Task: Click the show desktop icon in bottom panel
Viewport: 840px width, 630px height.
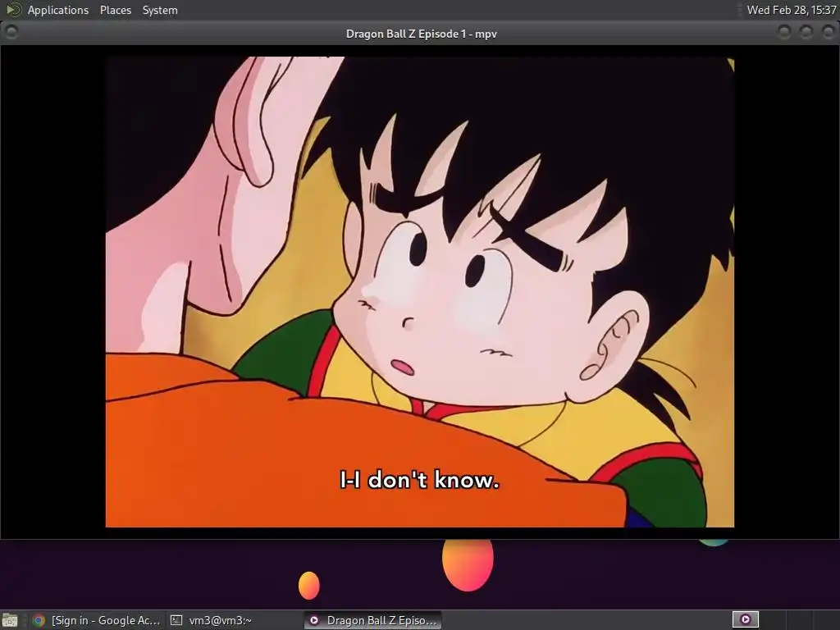Action: [x=10, y=620]
